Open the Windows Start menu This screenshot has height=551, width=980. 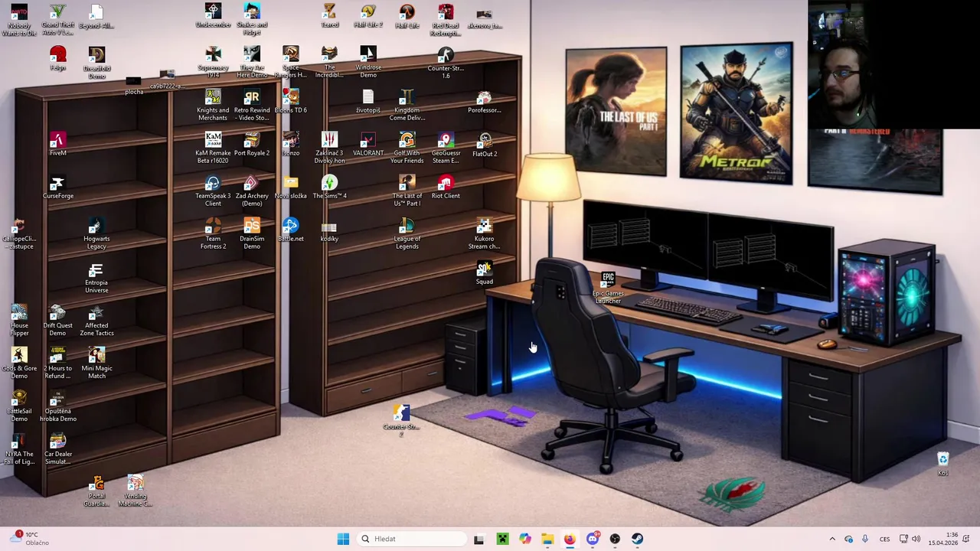click(343, 539)
